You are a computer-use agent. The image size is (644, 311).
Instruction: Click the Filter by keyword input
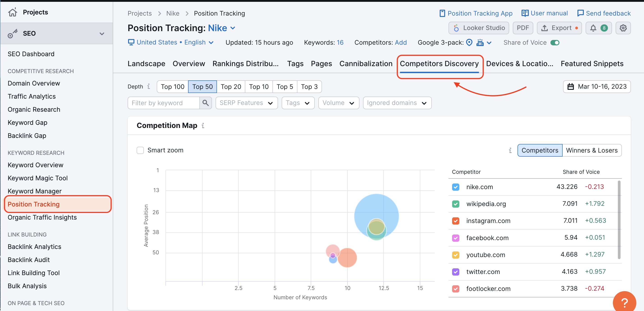(163, 103)
